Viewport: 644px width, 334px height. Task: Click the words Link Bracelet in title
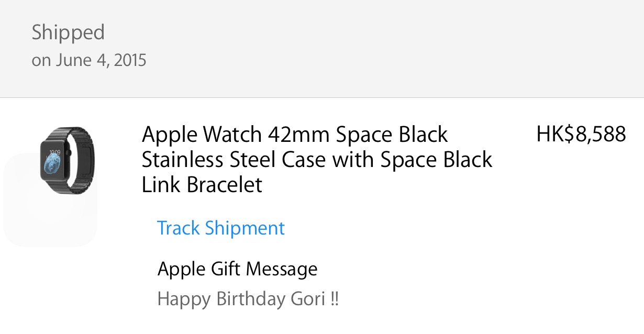point(202,185)
